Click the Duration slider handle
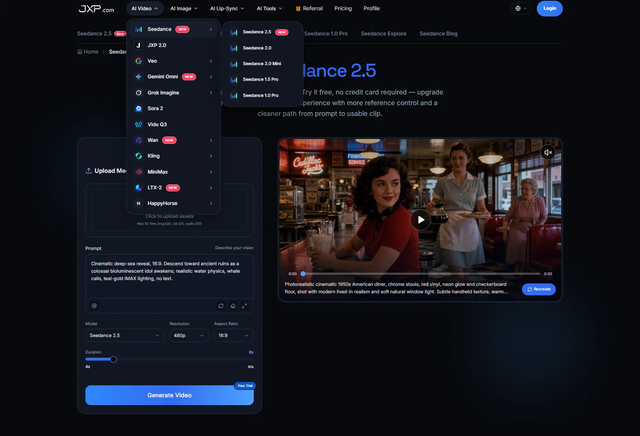Viewport: 640px width, 436px height. [x=113, y=359]
